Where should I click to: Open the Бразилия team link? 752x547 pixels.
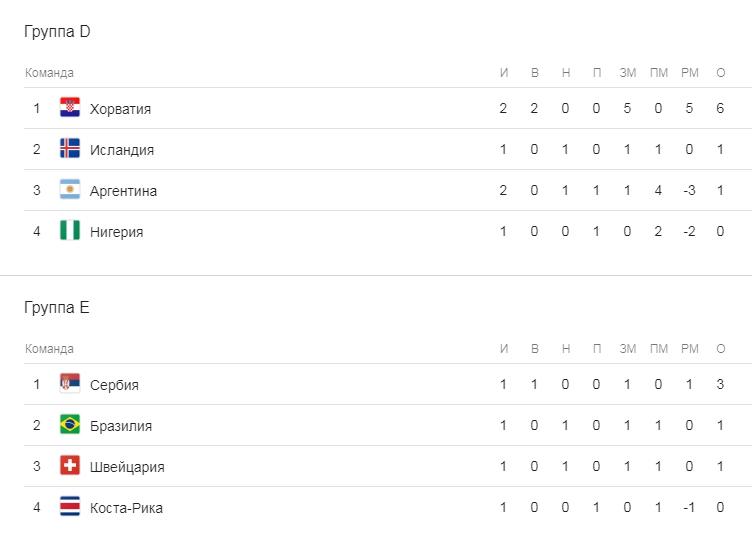point(121,426)
